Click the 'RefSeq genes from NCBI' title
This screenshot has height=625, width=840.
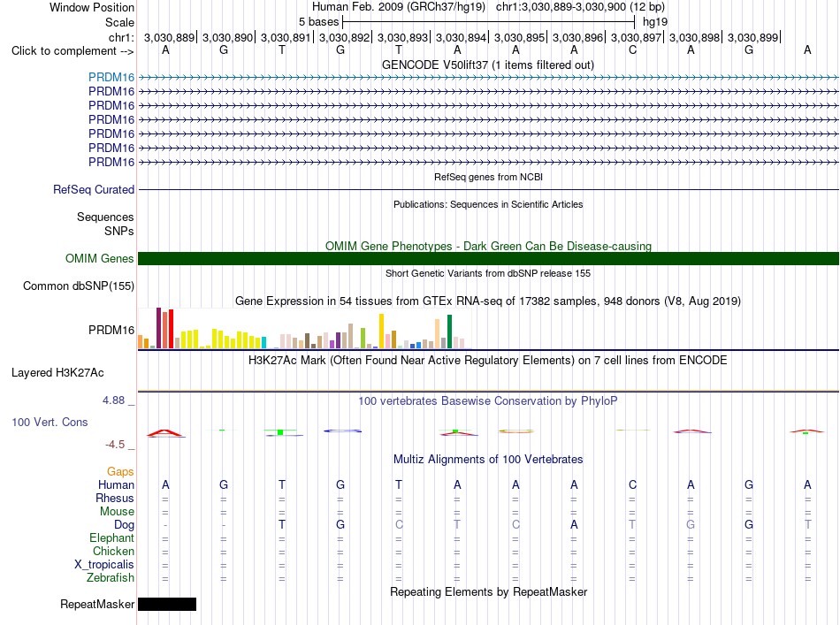pyautogui.click(x=489, y=177)
